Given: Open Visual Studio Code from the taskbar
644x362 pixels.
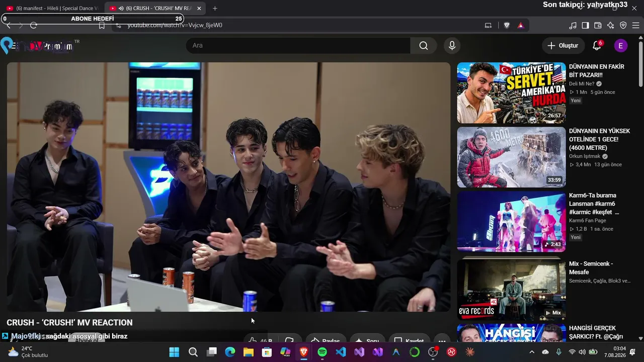Looking at the screenshot, I should click(341, 352).
